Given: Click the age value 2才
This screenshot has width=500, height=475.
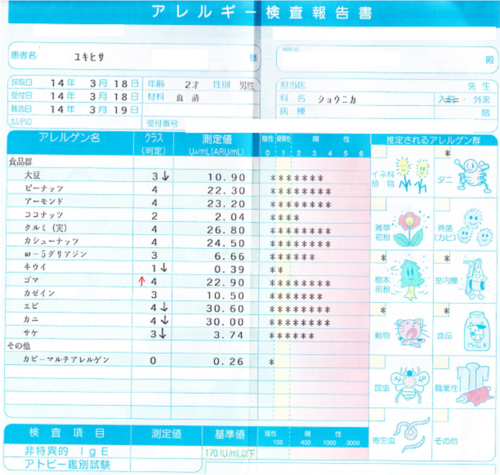Looking at the screenshot, I should [x=192, y=85].
